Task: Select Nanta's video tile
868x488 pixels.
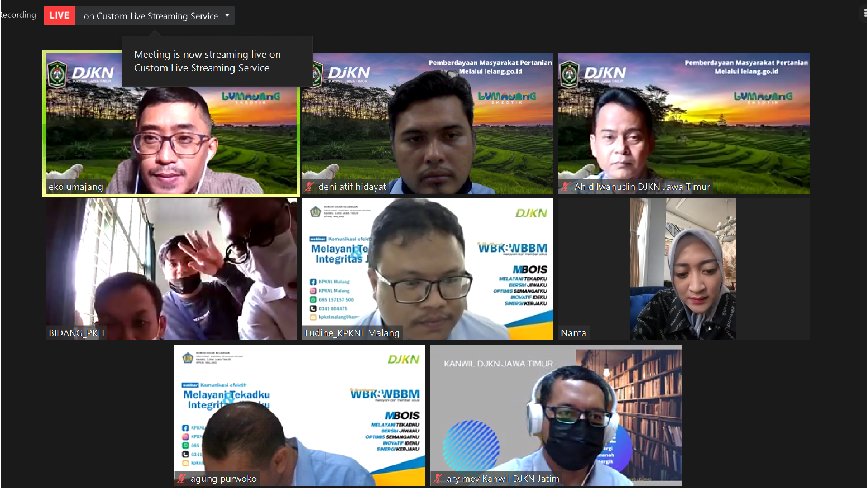Action: pos(683,269)
